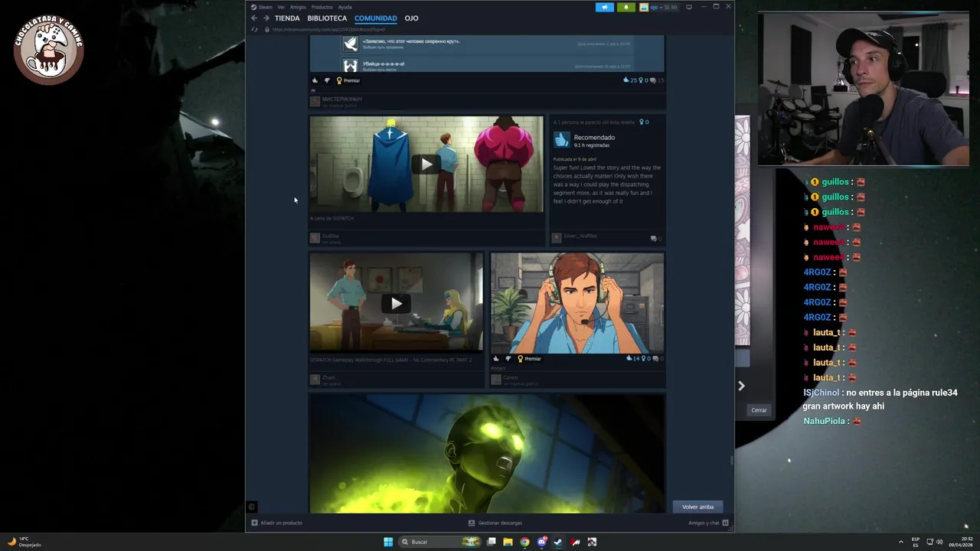Open author Gudiba profile link
This screenshot has width=980, height=551.
click(330, 236)
